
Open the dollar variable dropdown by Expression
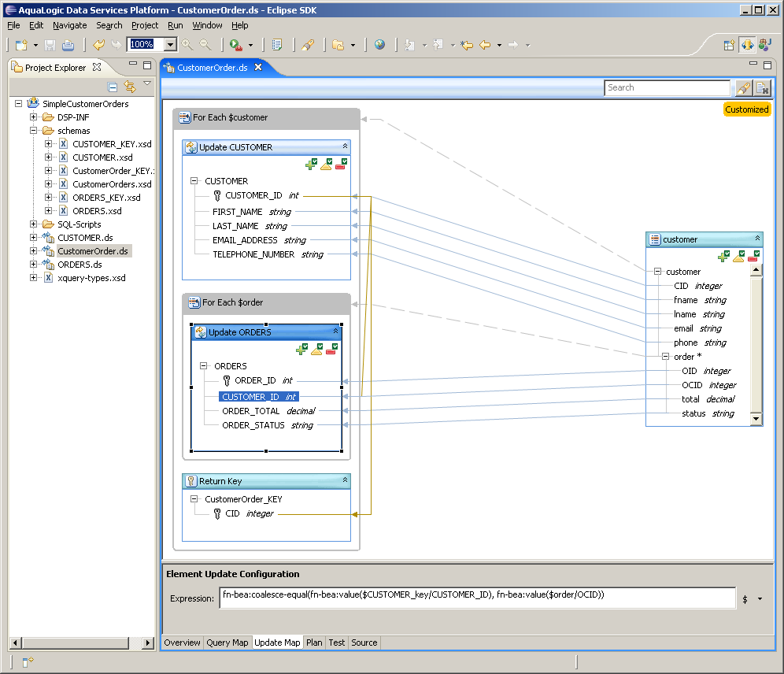tap(760, 599)
